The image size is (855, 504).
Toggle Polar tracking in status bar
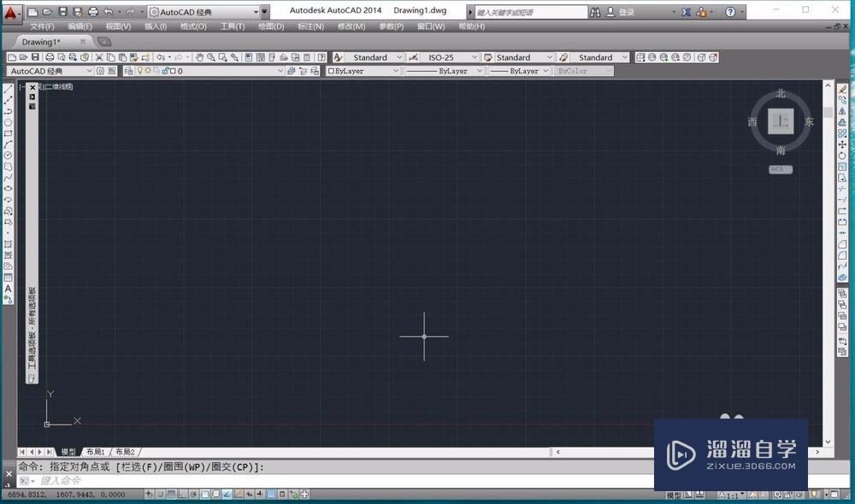193,495
